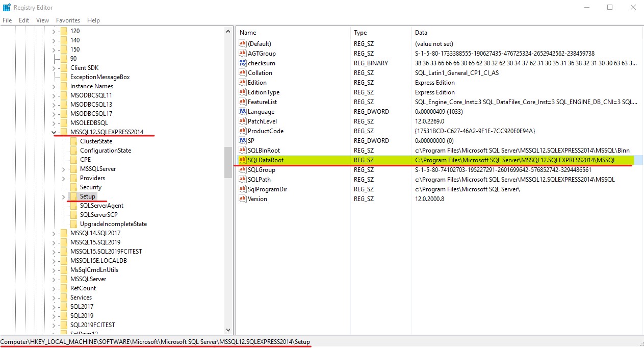Click the folder icon next to MSSQL12.SQLEXPRESS2014
This screenshot has width=644, height=348.
(64, 132)
